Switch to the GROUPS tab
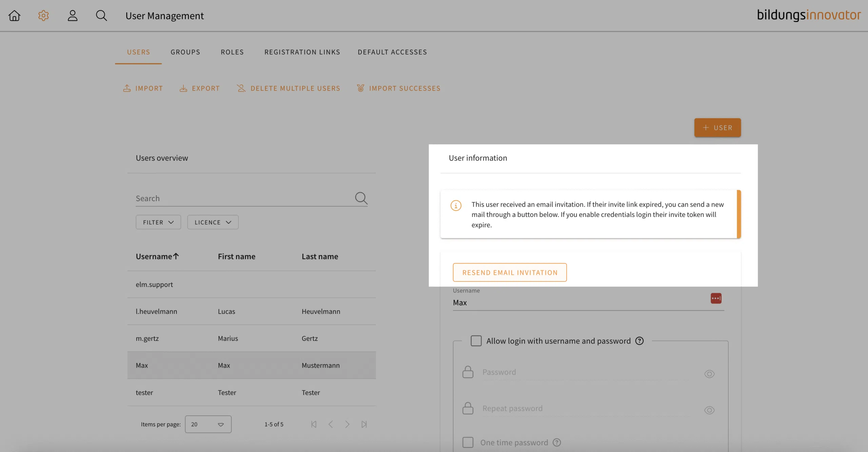Viewport: 868px width, 452px height. (185, 52)
